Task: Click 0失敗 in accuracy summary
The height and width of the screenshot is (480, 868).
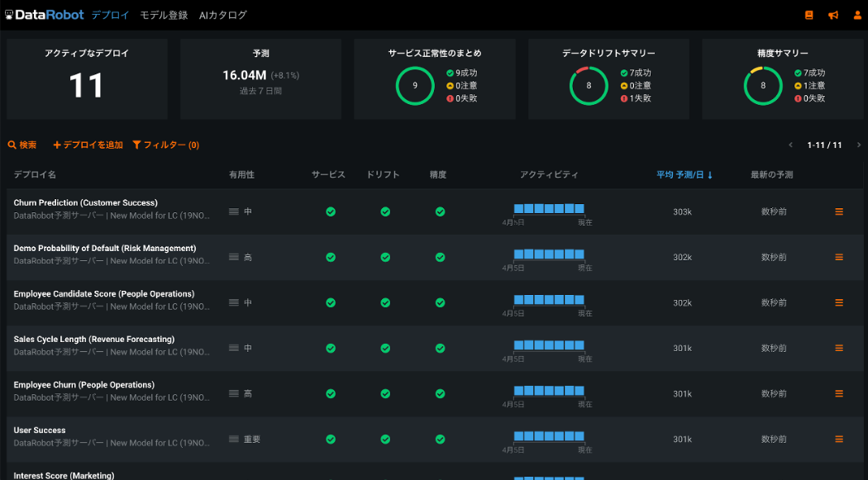Action: pyautogui.click(x=810, y=98)
